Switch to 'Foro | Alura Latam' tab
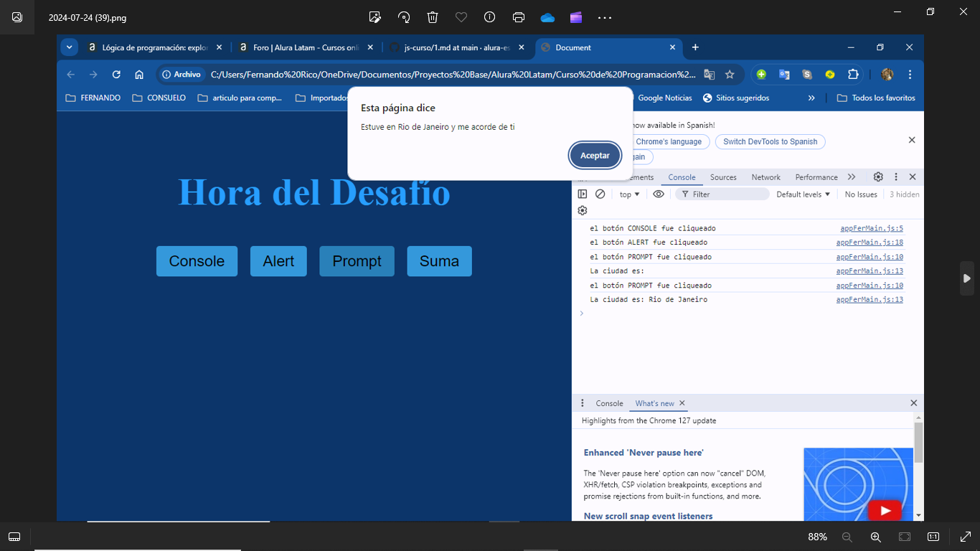980x551 pixels. point(306,47)
